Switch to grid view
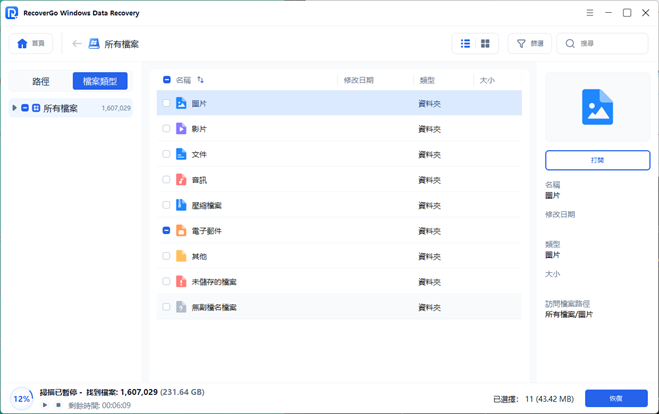This screenshot has width=659, height=414. point(485,44)
